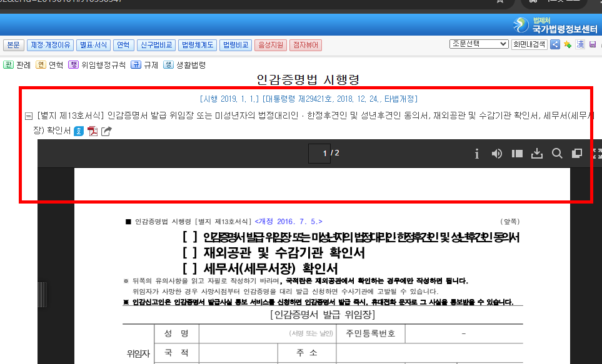Open the PDF file icon beside 확인서
This screenshot has height=364, width=602.
93,131
